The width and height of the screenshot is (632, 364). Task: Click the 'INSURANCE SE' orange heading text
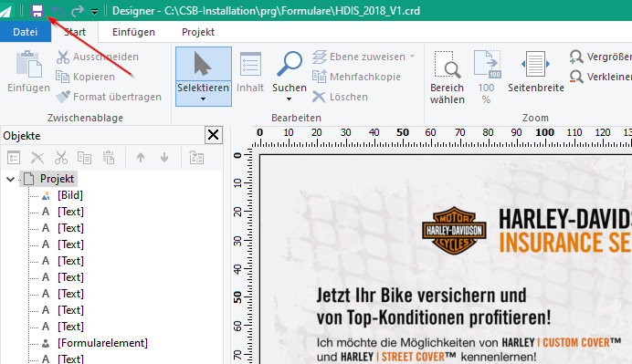point(565,242)
